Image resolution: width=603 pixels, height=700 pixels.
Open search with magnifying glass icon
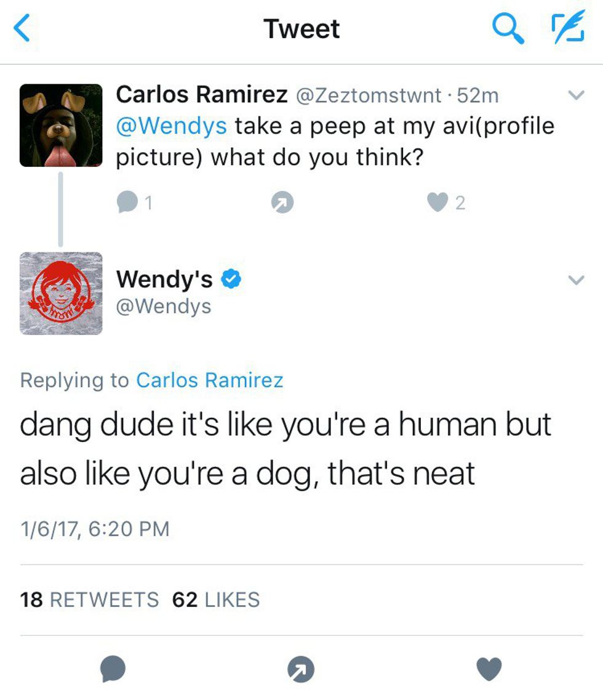pos(508,28)
